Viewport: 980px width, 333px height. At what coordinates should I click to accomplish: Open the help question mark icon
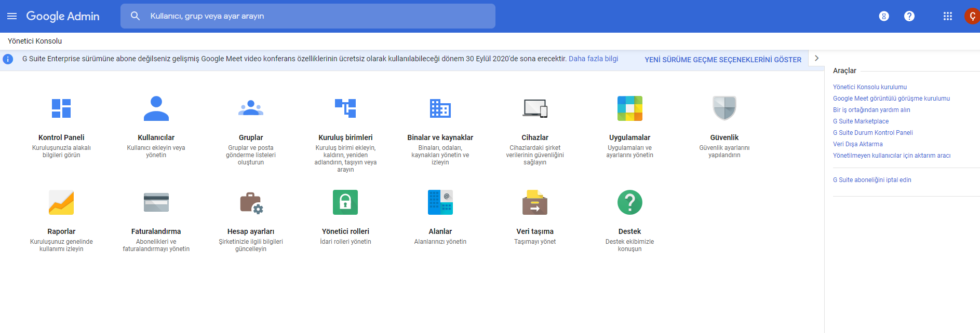pos(909,16)
